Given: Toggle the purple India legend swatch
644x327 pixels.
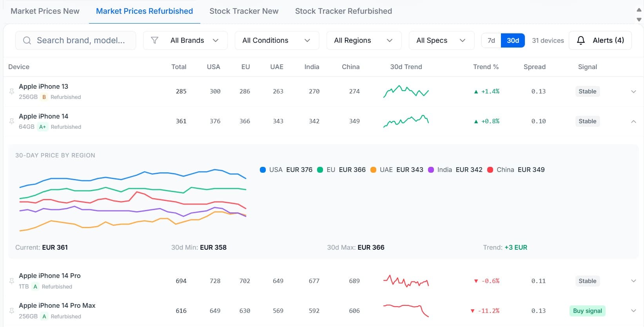Looking at the screenshot, I should (x=431, y=170).
